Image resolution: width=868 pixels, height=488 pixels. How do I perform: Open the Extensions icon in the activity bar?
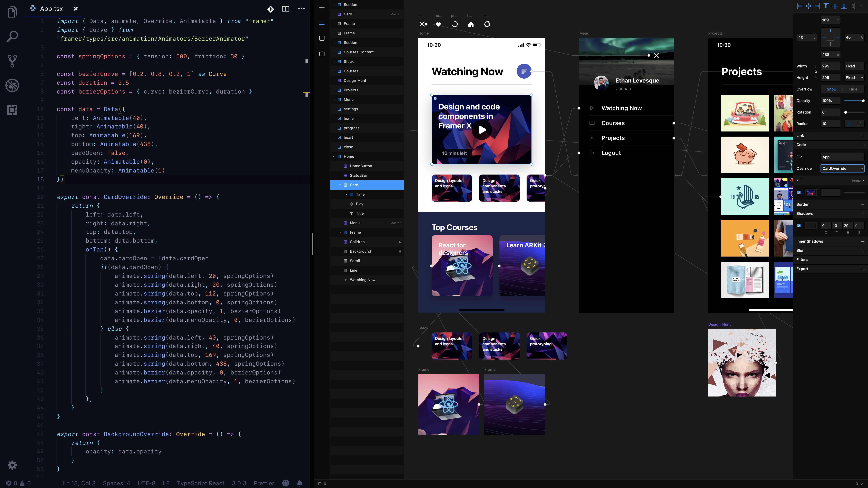click(x=13, y=109)
